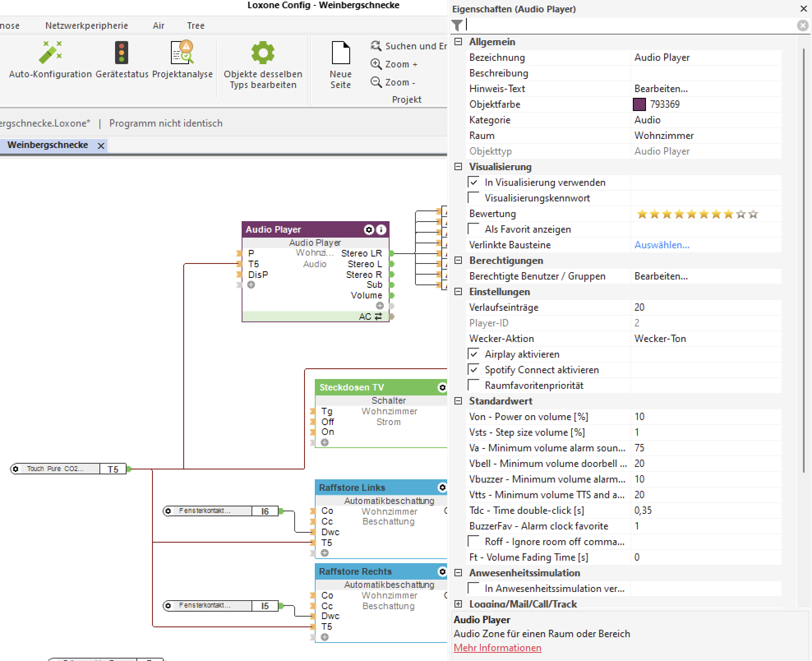
Task: Collapse the Allgemein section
Action: pos(458,42)
